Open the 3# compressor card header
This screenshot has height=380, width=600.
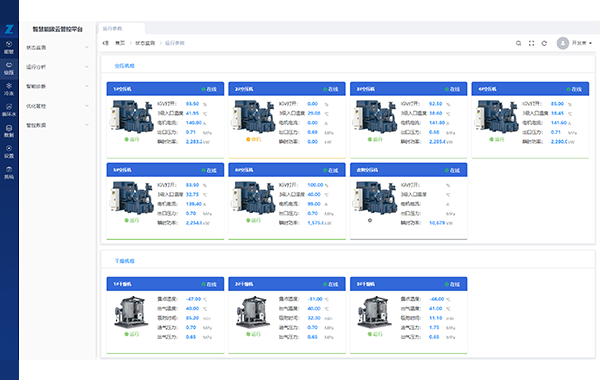(x=408, y=89)
